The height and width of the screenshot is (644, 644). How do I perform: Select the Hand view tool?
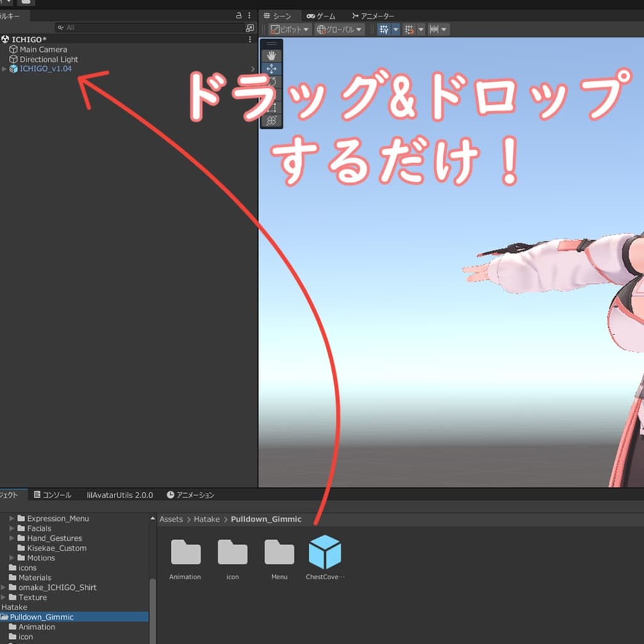(x=272, y=56)
